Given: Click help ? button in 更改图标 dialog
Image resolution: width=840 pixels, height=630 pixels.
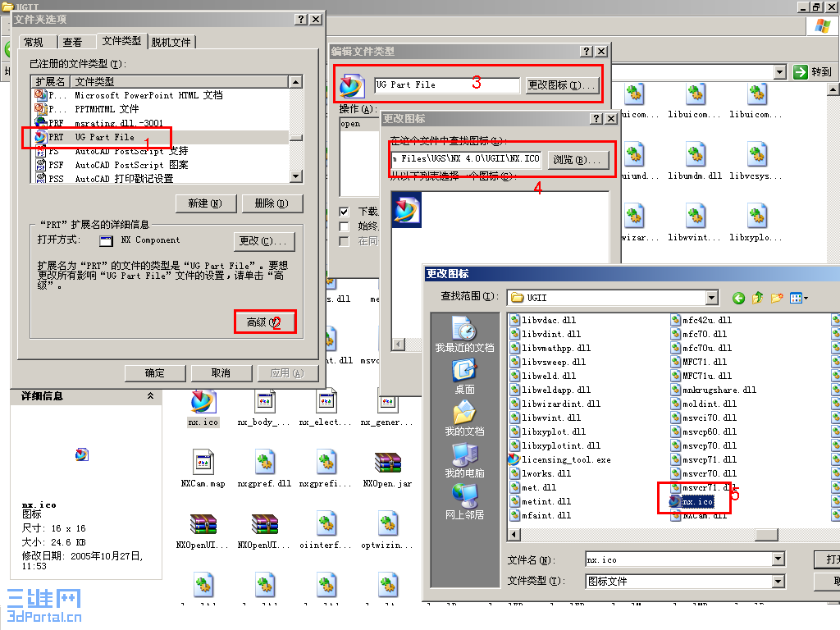Looking at the screenshot, I should click(x=597, y=118).
